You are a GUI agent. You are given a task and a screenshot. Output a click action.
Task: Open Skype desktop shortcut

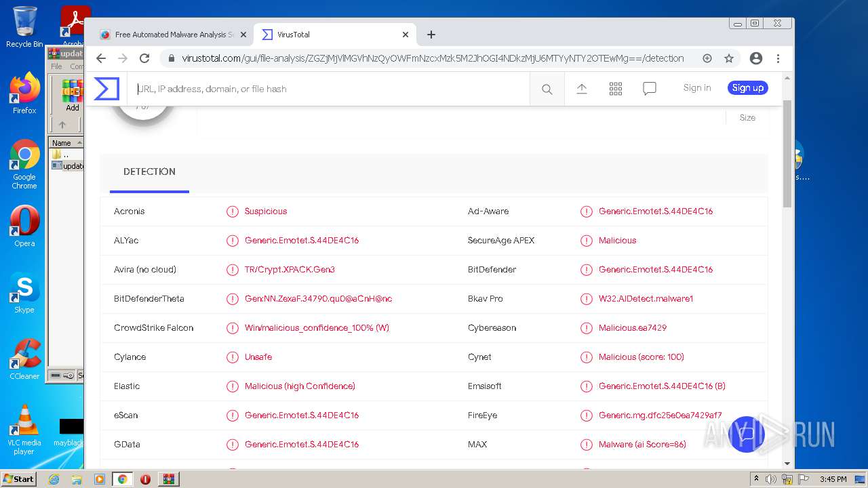(24, 293)
